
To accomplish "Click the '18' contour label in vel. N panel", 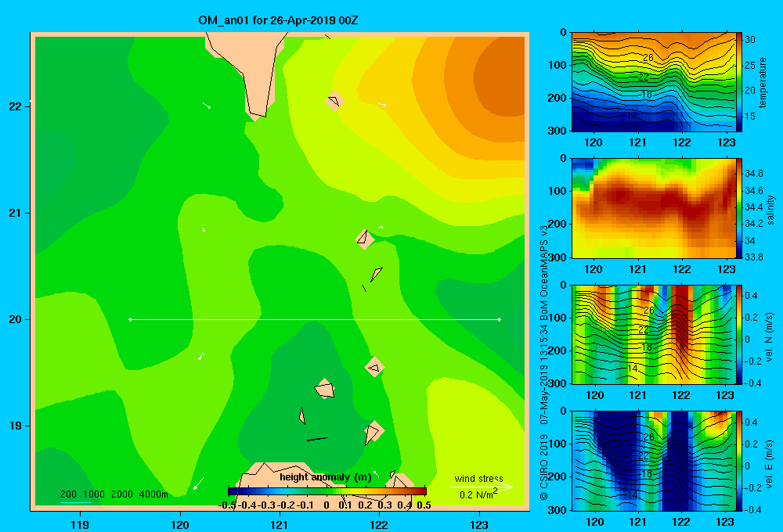I will 647,347.
